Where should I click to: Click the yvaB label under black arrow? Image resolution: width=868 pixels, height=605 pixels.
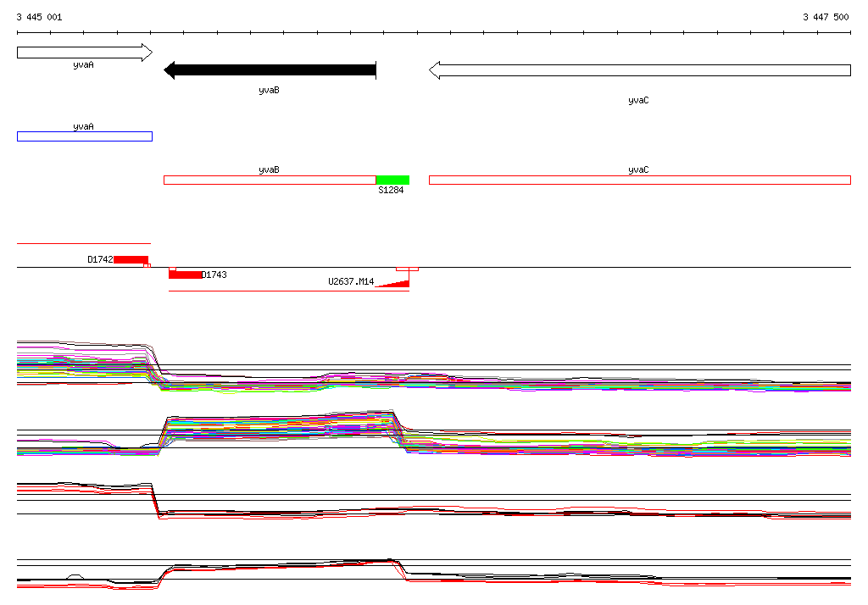[269, 90]
